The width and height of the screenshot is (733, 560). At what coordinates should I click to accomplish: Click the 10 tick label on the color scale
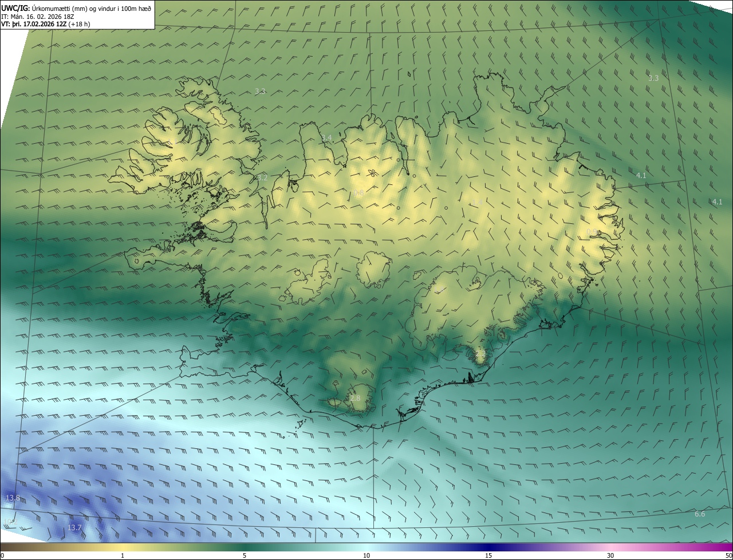(x=366, y=555)
